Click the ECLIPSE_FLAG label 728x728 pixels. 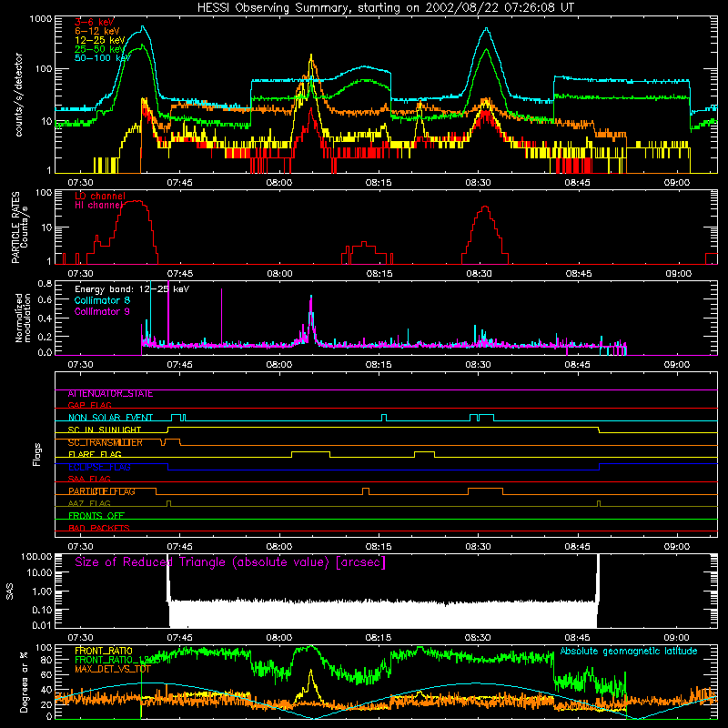99,467
